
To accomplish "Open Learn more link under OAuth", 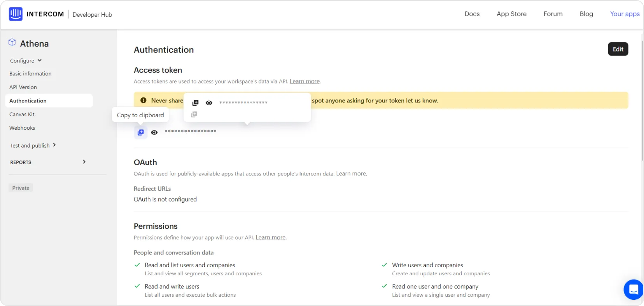I will coord(351,174).
